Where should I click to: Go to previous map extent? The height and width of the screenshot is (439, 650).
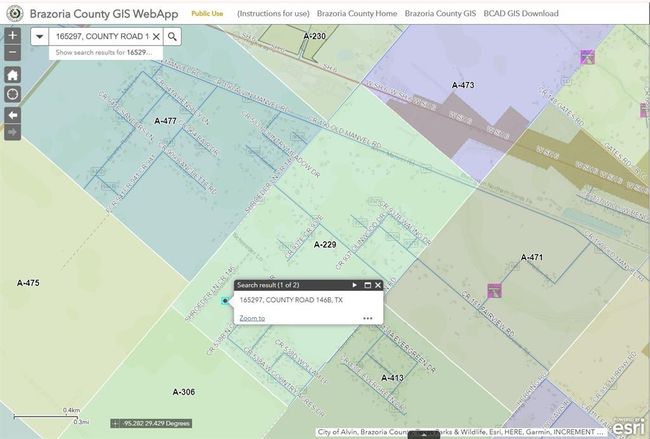click(x=13, y=113)
